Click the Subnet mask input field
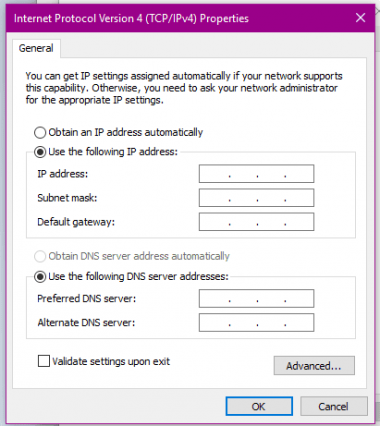 pos(256,198)
